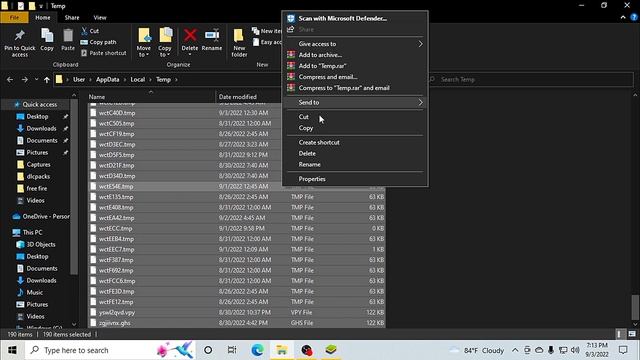640x360 pixels.
Task: Choose Copy in context menu
Action: (x=355, y=128)
